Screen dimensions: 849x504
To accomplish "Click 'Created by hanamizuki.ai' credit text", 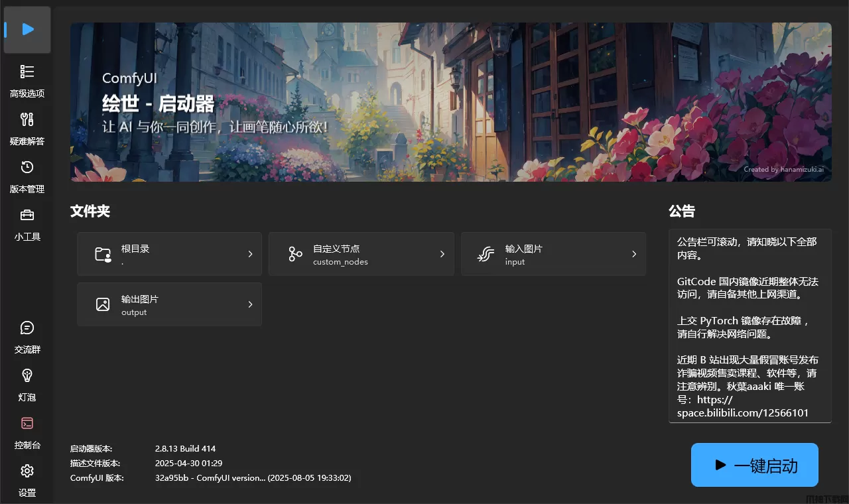I will pyautogui.click(x=783, y=169).
